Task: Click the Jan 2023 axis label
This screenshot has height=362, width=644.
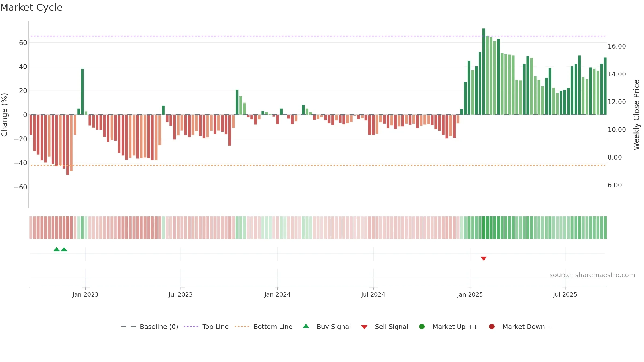Action: tap(85, 294)
